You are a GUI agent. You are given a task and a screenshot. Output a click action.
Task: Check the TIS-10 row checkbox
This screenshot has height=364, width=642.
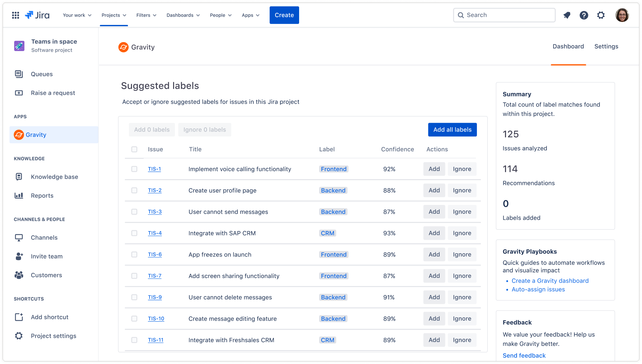134,319
